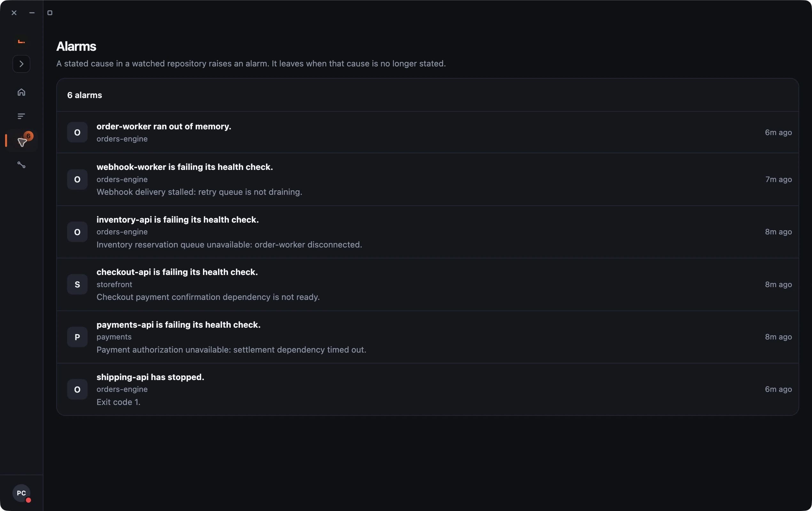Click 'Inventory reservation queue unavailable' detail text

229,245
